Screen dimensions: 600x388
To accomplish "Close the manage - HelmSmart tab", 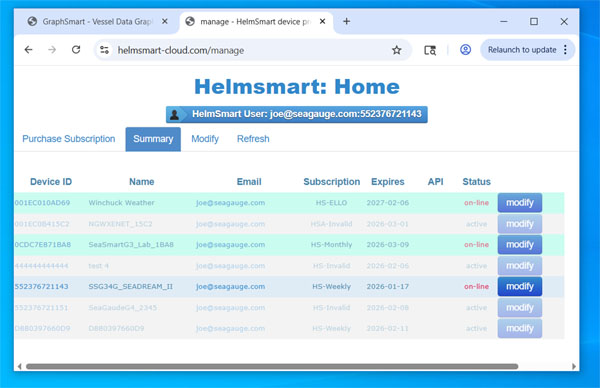I will click(323, 21).
